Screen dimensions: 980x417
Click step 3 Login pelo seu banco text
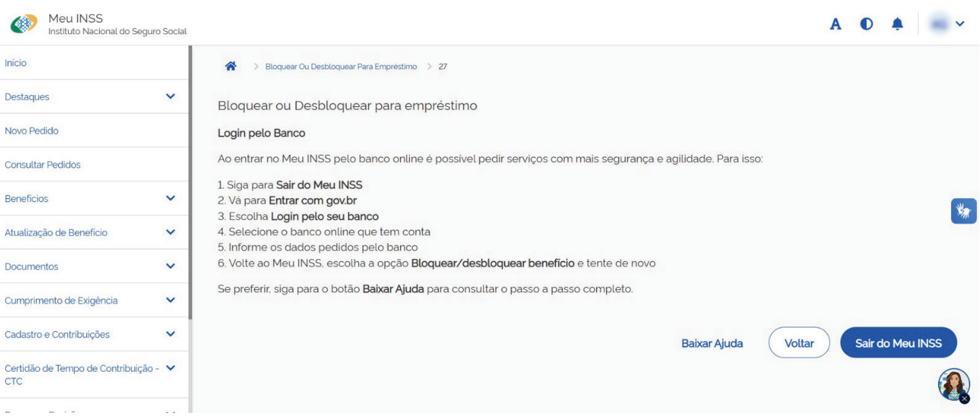[325, 216]
